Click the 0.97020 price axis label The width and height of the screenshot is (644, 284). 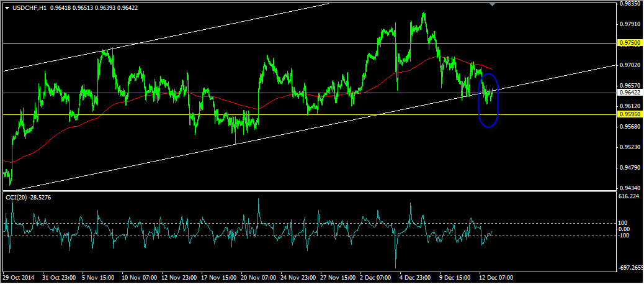[630, 65]
